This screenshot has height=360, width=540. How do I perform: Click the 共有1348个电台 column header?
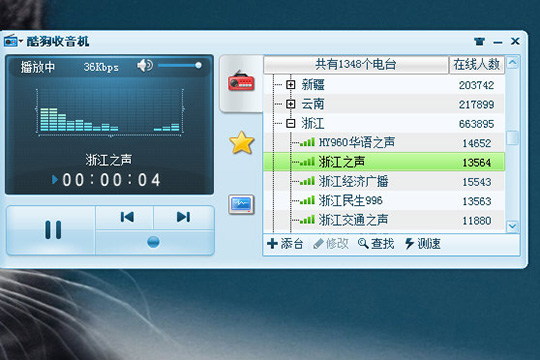pos(356,64)
